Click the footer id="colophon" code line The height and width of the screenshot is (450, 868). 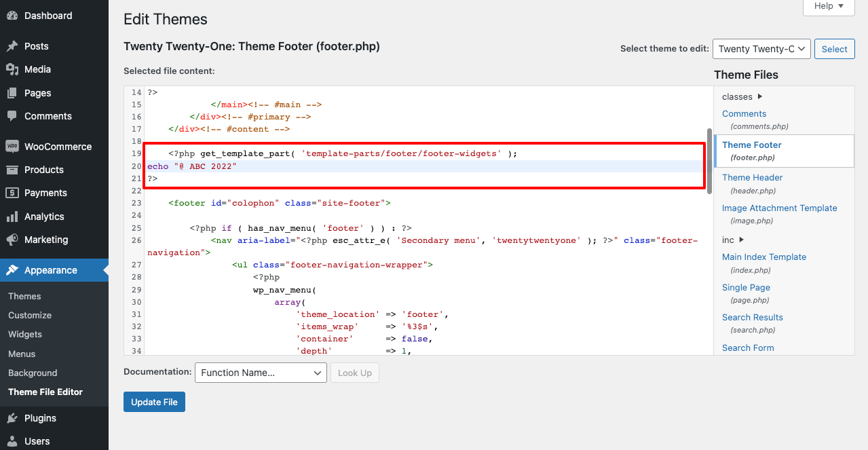click(x=280, y=203)
